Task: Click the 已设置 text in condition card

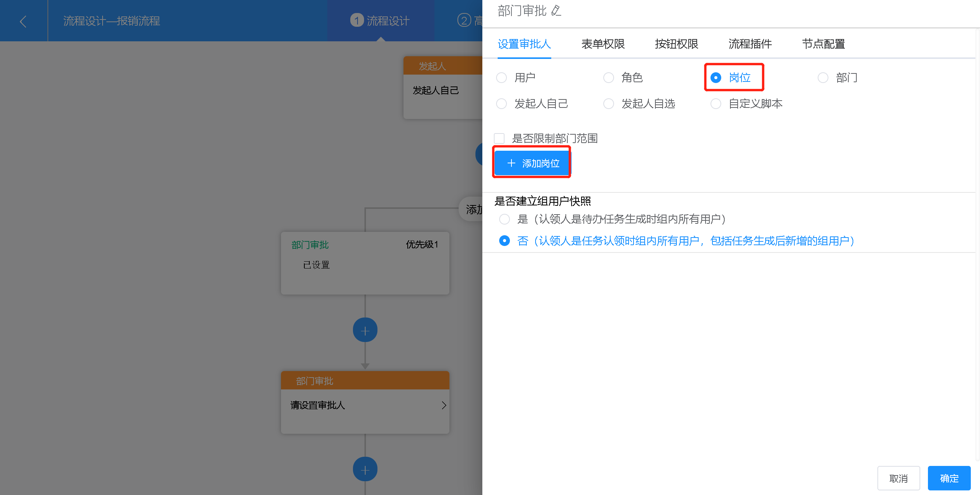Action: point(316,265)
